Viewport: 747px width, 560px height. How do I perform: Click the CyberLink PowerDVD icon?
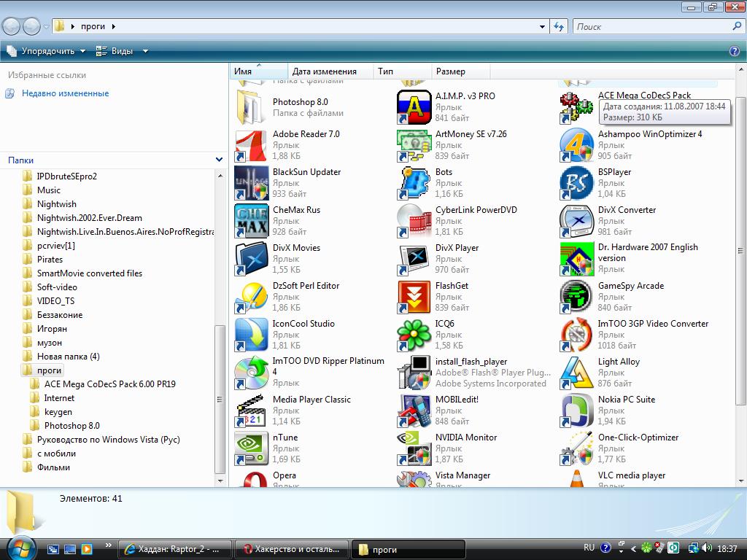point(414,221)
